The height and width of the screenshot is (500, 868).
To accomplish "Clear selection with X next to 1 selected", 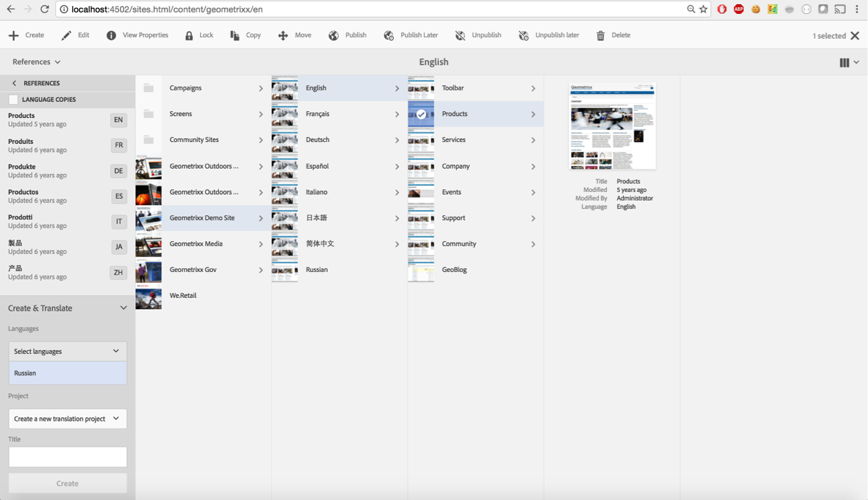I will (x=855, y=35).
